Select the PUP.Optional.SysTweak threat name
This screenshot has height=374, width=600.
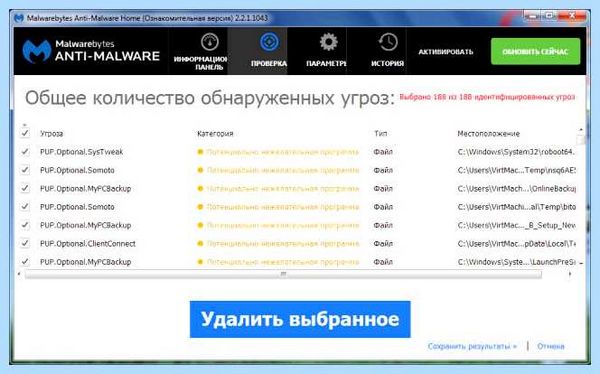[82, 152]
